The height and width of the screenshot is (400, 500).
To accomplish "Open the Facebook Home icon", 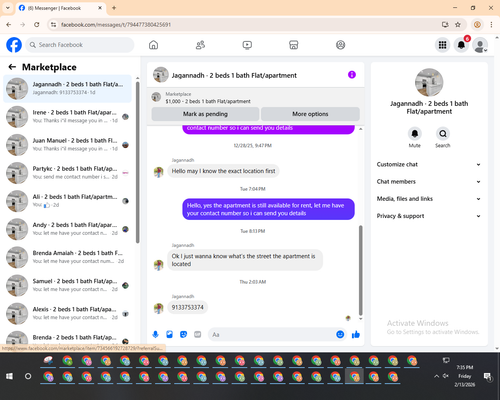I will [x=153, y=45].
